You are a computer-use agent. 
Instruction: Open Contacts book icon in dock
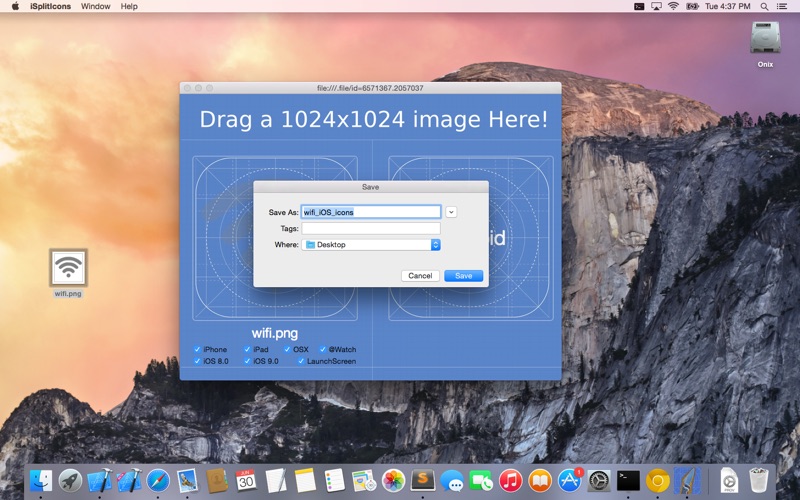(x=217, y=481)
